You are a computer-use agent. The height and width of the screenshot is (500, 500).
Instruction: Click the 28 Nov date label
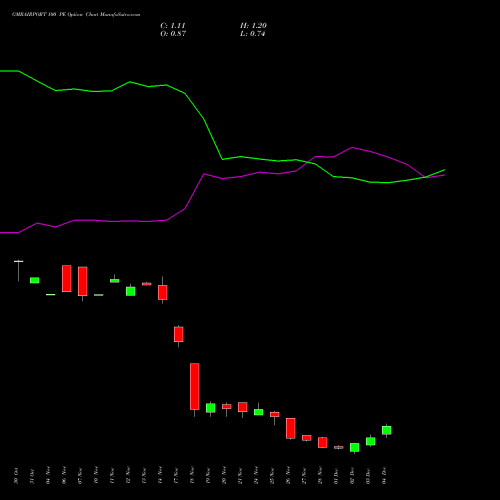coord(320,476)
